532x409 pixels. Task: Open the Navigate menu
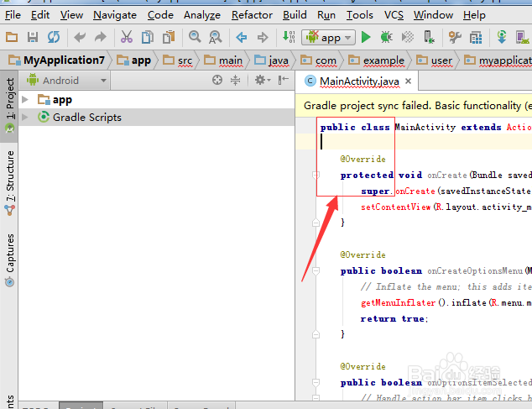click(115, 15)
